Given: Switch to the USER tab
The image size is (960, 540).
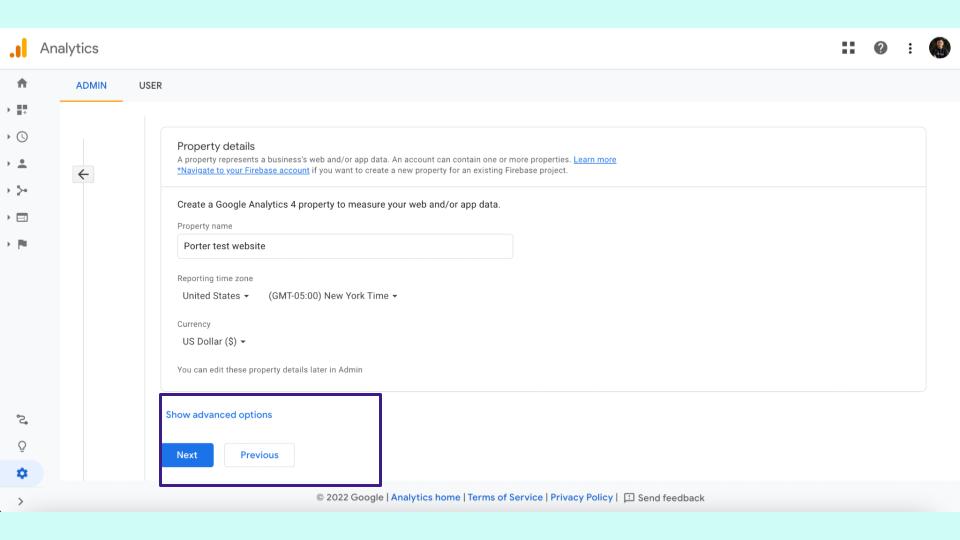Looking at the screenshot, I should coord(150,86).
